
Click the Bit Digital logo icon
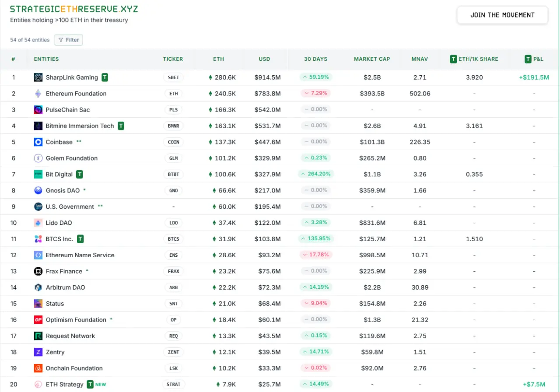click(x=38, y=175)
